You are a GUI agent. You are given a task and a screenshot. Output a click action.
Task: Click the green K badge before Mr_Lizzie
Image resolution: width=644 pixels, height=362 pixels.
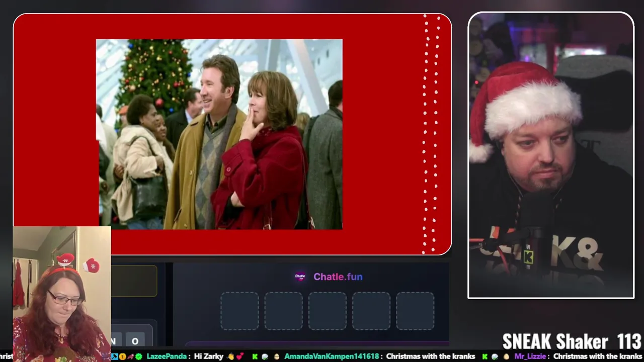click(485, 356)
